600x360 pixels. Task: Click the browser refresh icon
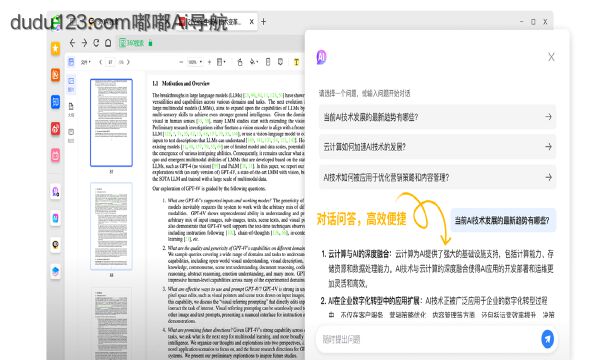[x=96, y=43]
